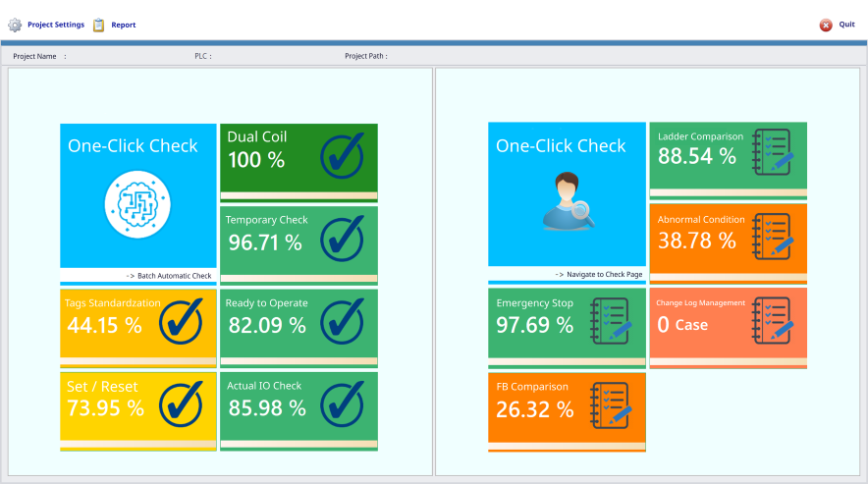Quit the application using the Quit button
The height and width of the screenshot is (484, 868).
tap(838, 25)
